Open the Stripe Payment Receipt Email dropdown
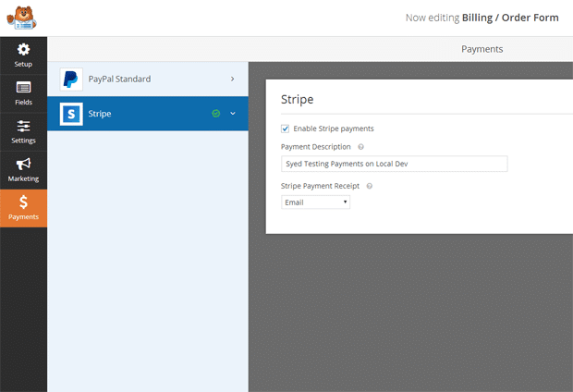Screen dimensions: 573x392 tap(315, 202)
